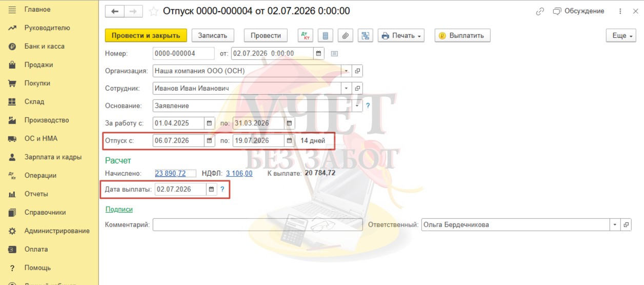Go forward with the right arrow button
This screenshot has height=285, width=644.
pyautogui.click(x=133, y=11)
